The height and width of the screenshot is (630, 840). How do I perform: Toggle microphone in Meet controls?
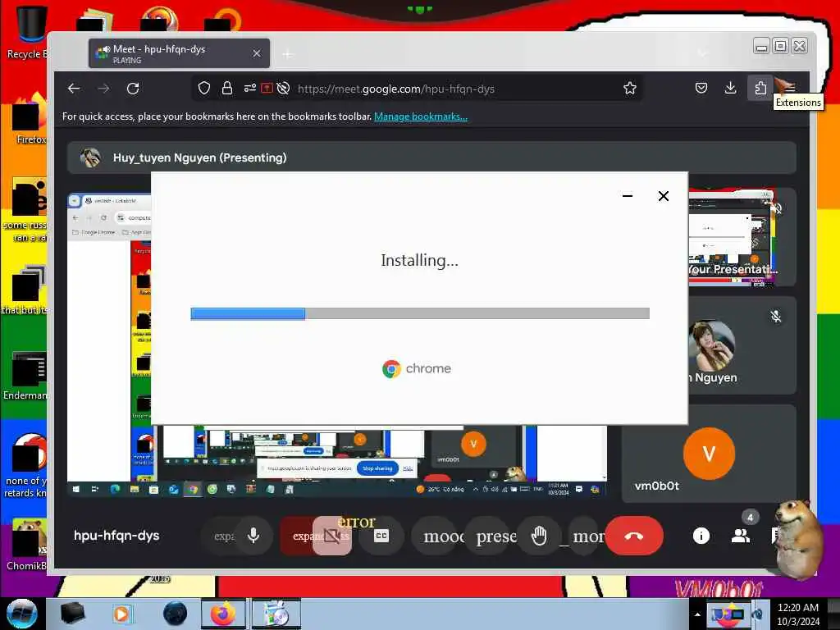(x=253, y=535)
